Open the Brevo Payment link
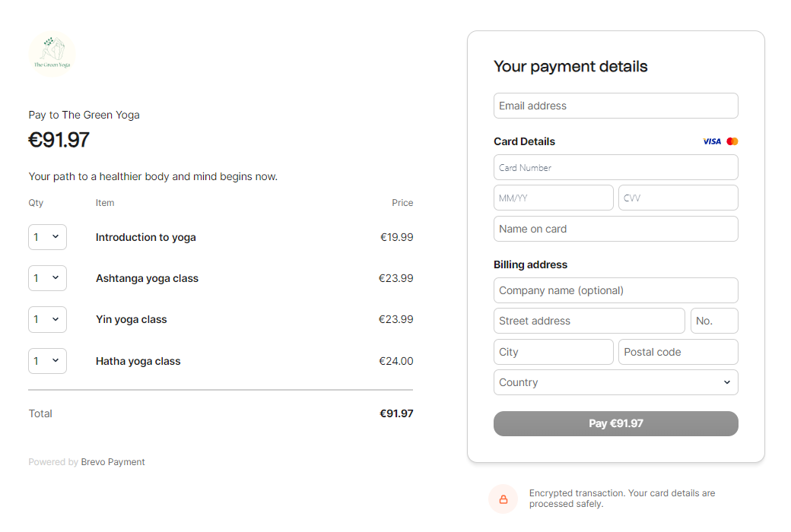Viewport: 791px width, 532px height. tap(113, 462)
